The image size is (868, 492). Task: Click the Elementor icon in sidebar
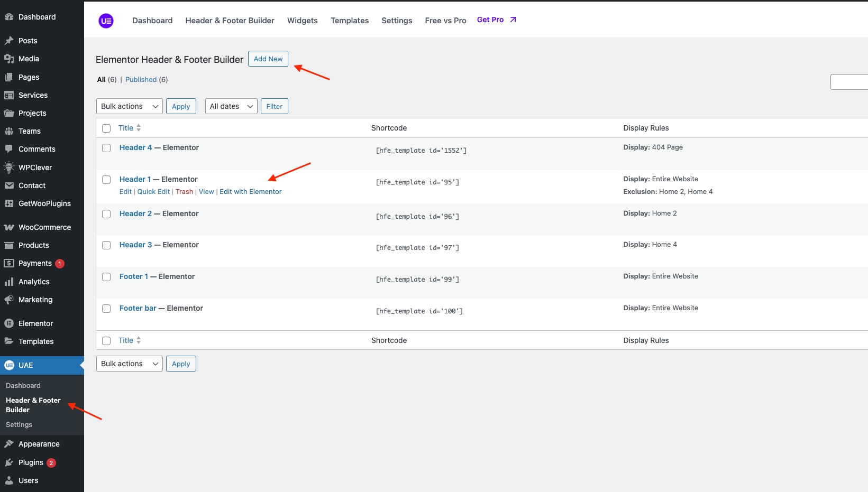tap(9, 323)
